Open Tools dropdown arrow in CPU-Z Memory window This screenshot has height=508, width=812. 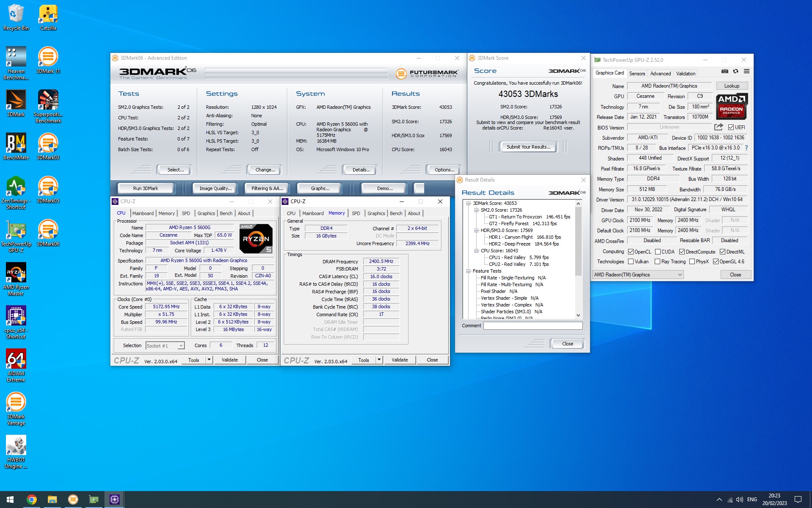point(379,360)
